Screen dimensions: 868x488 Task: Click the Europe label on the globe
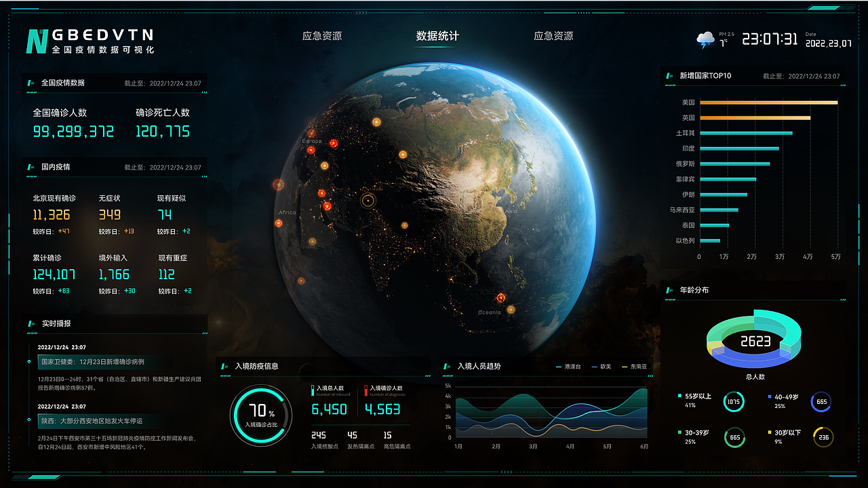(312, 142)
